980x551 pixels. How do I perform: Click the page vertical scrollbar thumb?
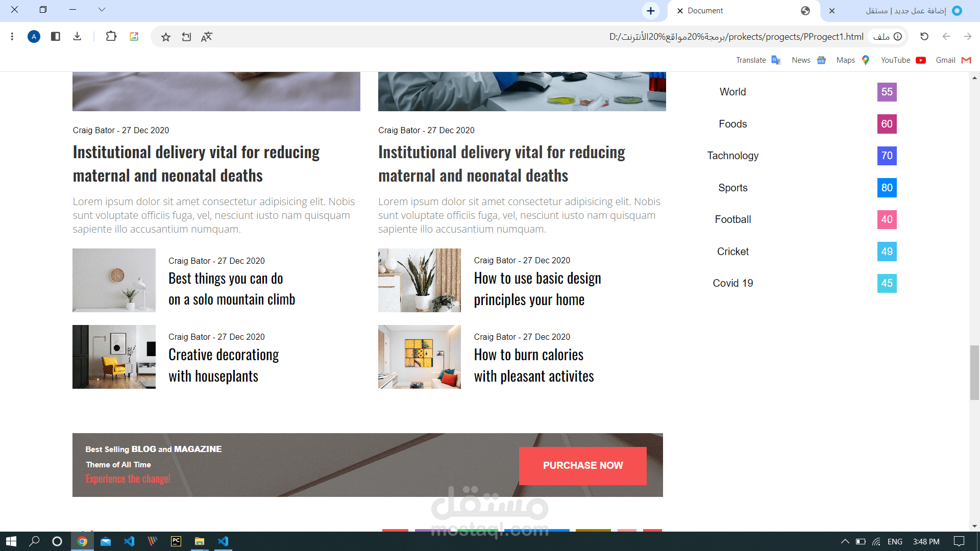pyautogui.click(x=974, y=372)
